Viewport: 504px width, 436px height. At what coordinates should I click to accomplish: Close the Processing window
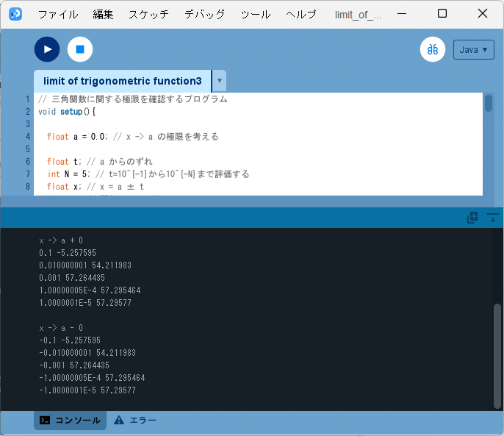pos(483,13)
